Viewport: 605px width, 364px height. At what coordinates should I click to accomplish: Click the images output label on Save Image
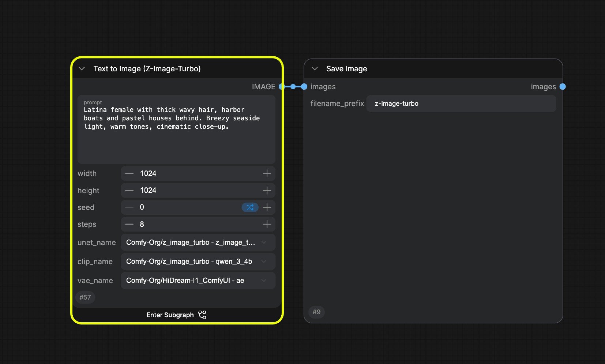(x=543, y=87)
